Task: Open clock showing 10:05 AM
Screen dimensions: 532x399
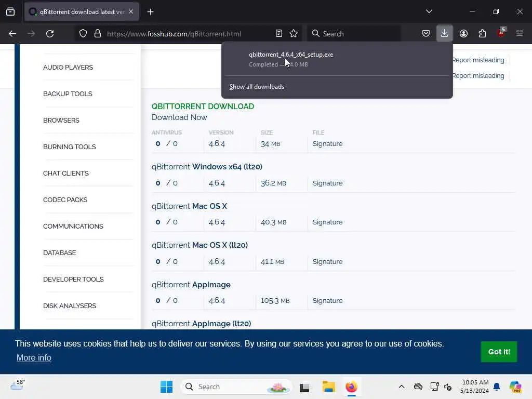Action: tap(474, 387)
